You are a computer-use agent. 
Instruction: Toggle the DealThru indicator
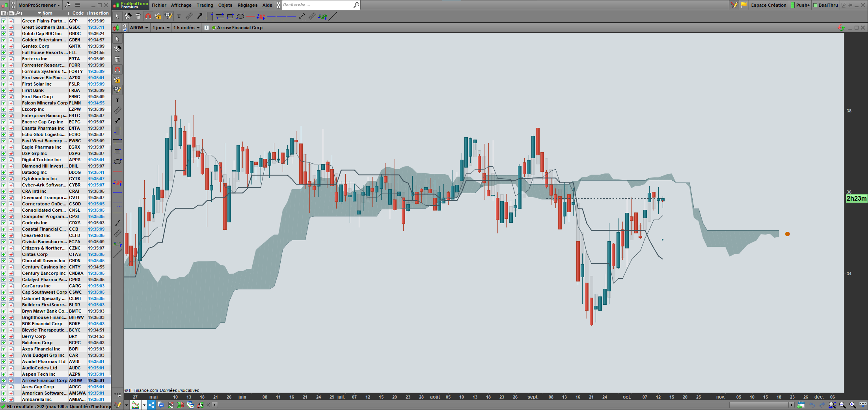(x=825, y=5)
